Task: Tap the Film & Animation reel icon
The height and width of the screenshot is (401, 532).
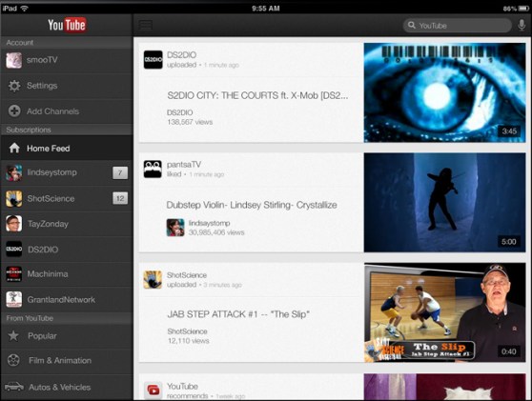Action: pyautogui.click(x=13, y=360)
